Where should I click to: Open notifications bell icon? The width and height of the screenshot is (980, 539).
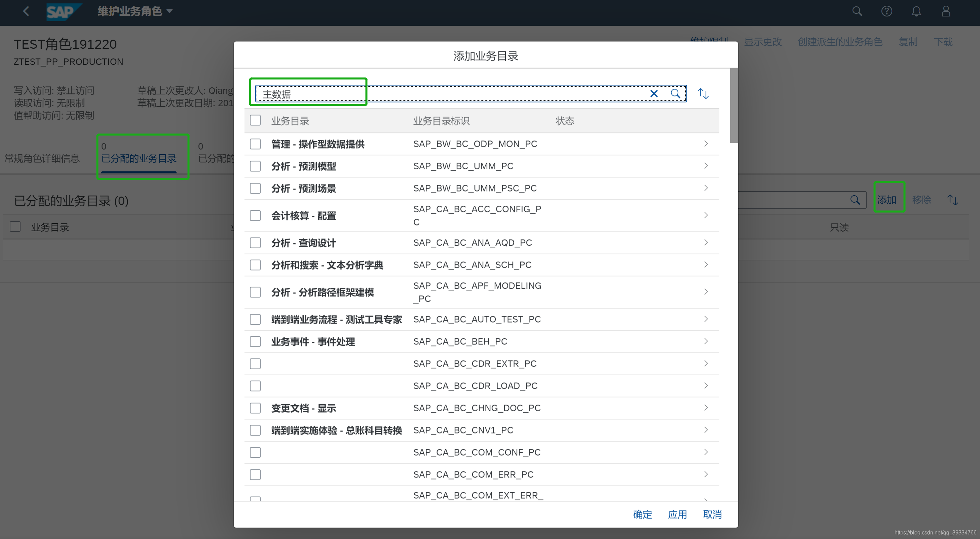pyautogui.click(x=916, y=11)
